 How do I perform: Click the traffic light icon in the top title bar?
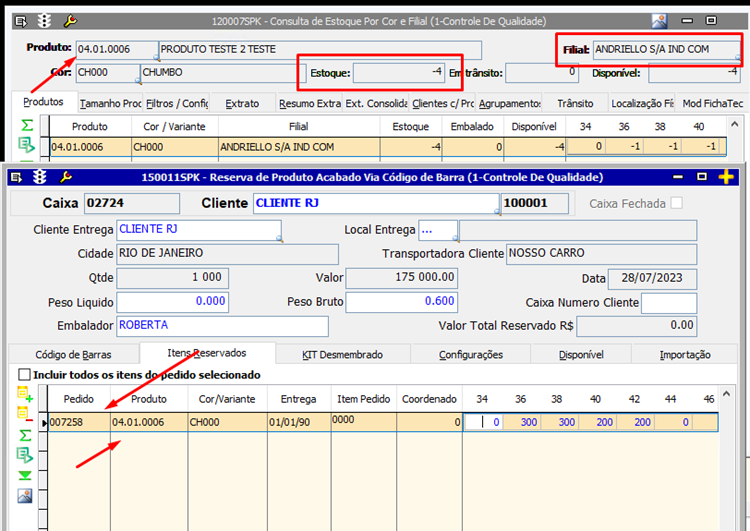(44, 20)
